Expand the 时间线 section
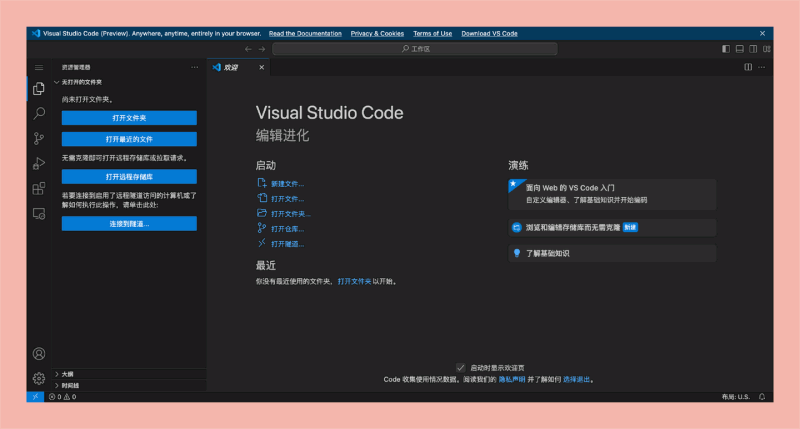Image resolution: width=800 pixels, height=429 pixels. [129, 386]
